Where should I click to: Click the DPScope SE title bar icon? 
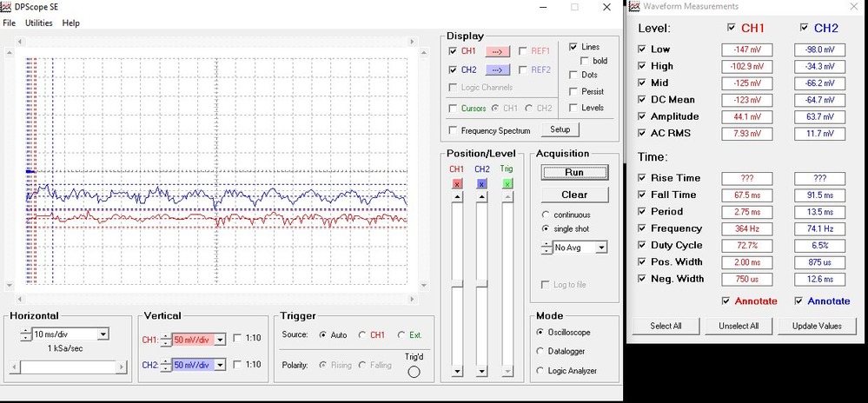(7, 7)
